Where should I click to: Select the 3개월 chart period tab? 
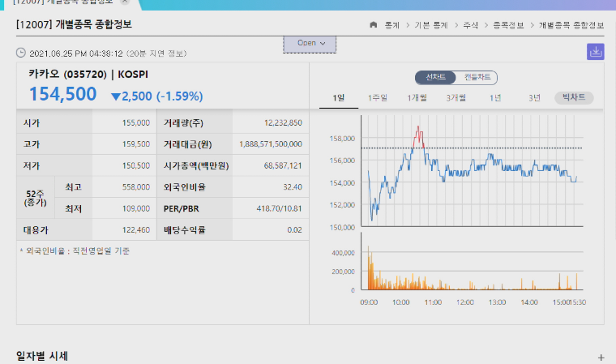[x=456, y=98]
